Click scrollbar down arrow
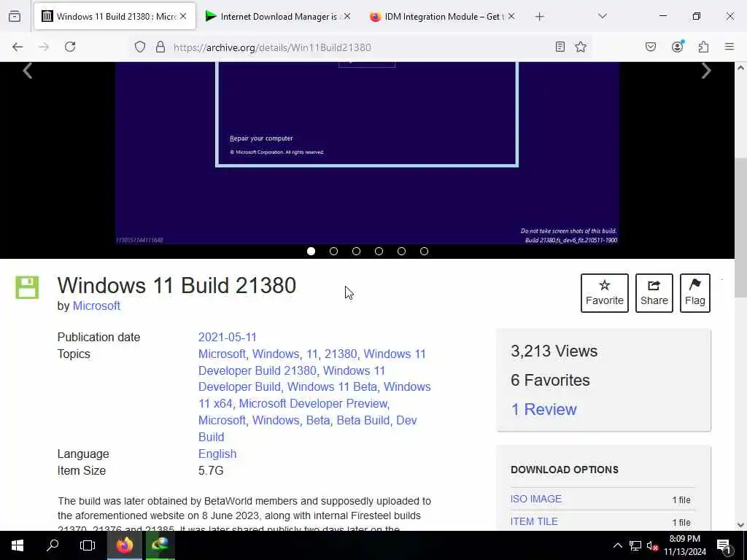This screenshot has width=747, height=560. tap(740, 525)
